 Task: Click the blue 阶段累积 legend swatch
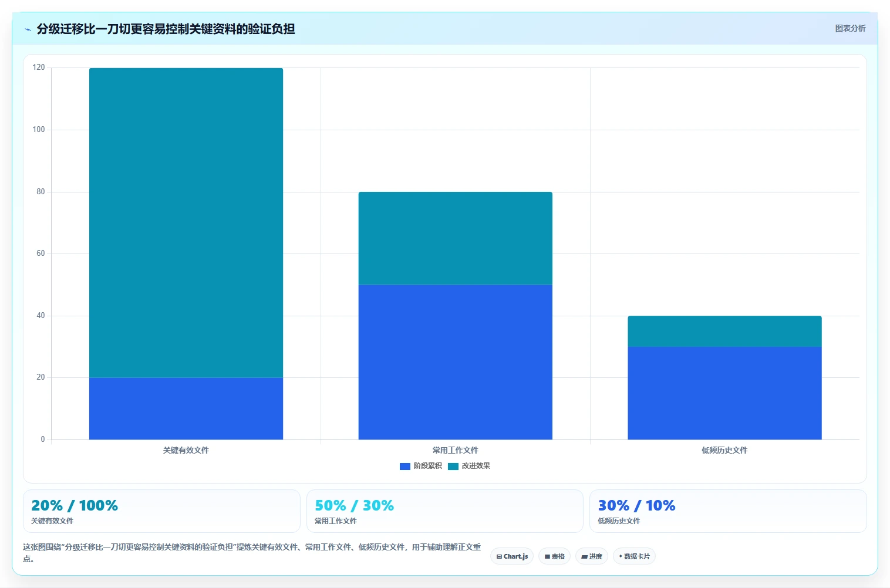point(404,467)
